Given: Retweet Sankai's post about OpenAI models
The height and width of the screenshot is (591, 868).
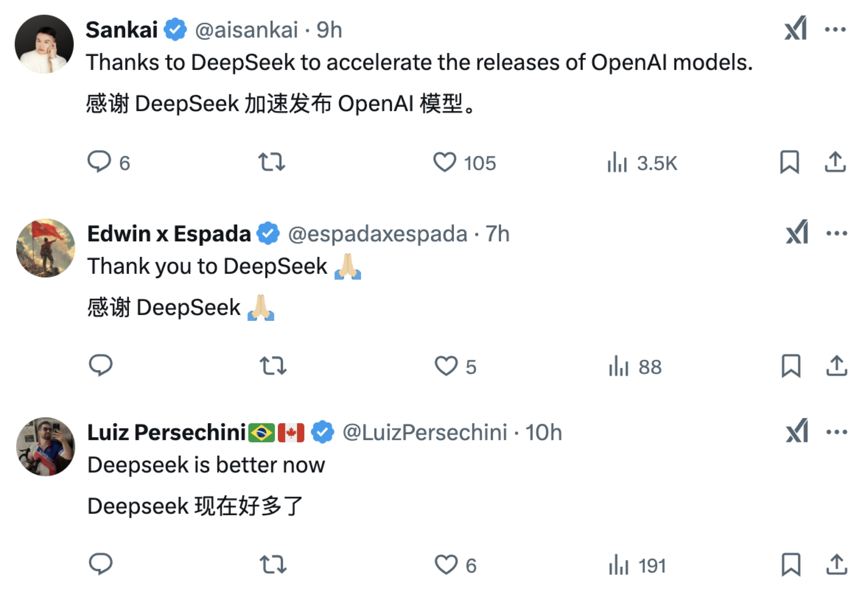Looking at the screenshot, I should (273, 162).
